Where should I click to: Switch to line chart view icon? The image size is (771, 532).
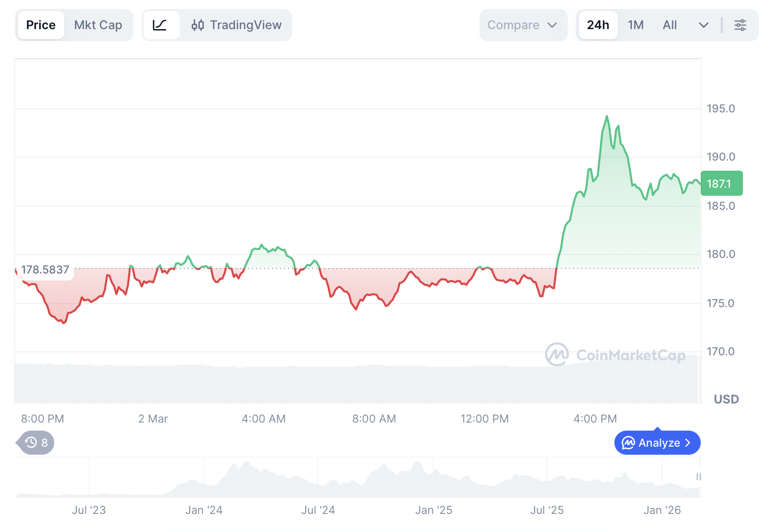[160, 25]
